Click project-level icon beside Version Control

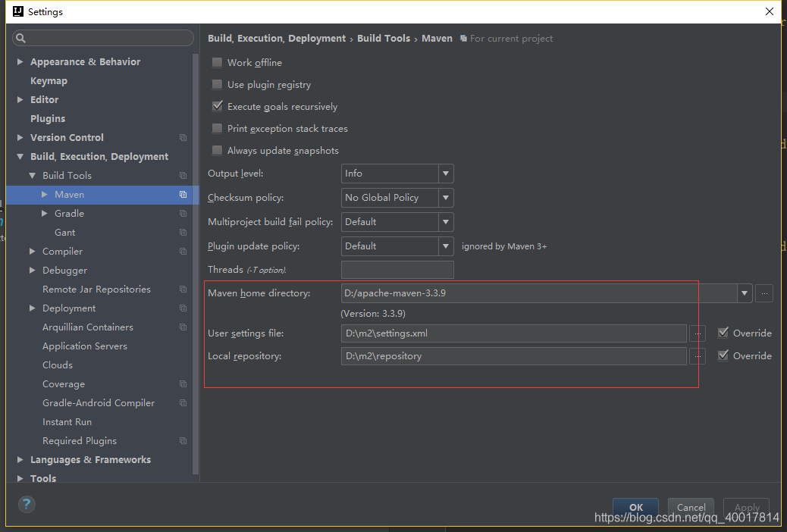pyautogui.click(x=183, y=137)
